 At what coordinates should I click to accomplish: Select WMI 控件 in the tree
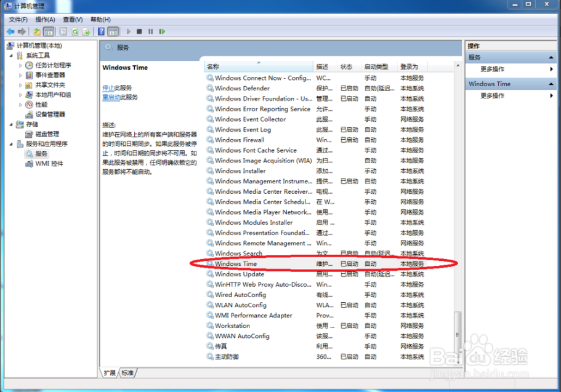pyautogui.click(x=49, y=164)
